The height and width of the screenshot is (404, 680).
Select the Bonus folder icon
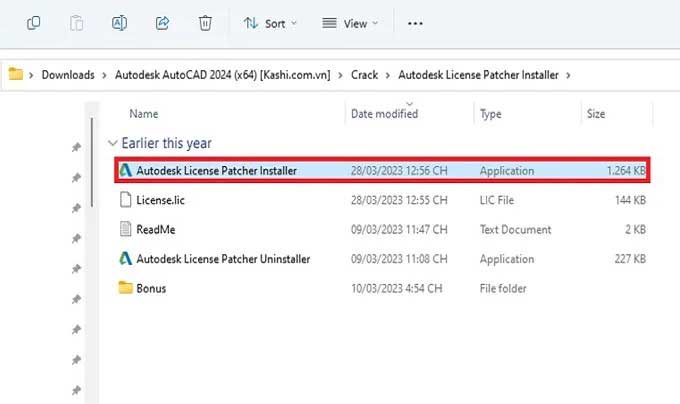(x=125, y=287)
